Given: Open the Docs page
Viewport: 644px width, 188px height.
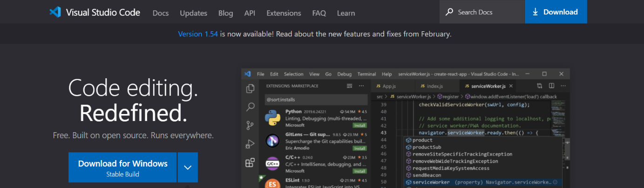Looking at the screenshot, I should (161, 13).
